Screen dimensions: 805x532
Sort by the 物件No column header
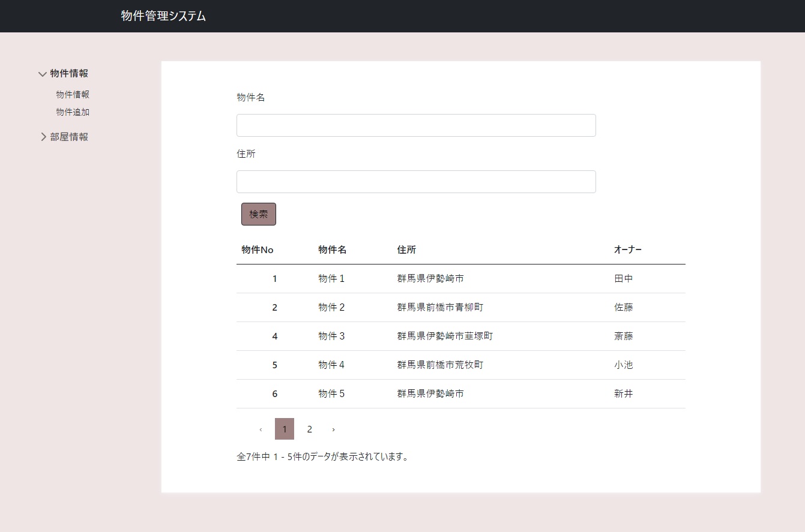tap(256, 250)
